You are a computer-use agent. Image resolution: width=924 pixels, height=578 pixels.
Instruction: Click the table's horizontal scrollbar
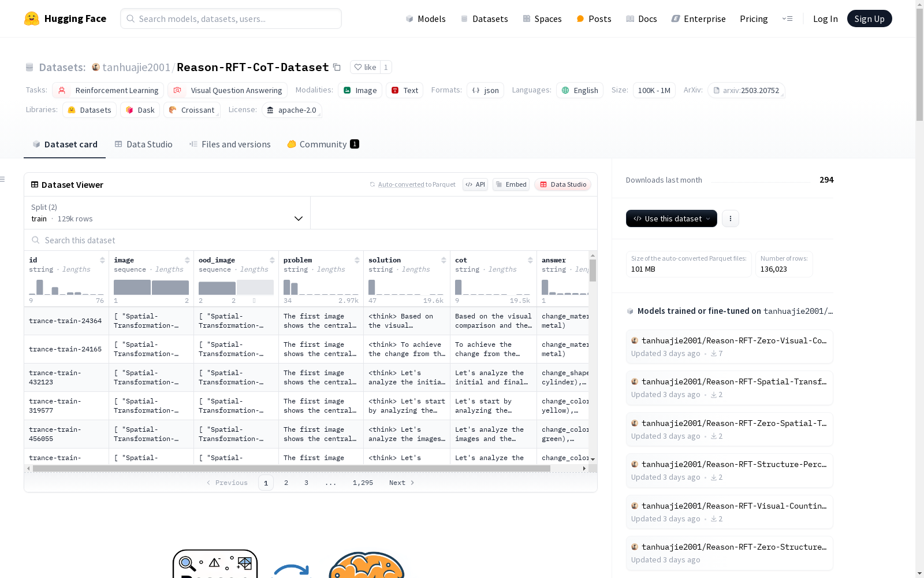click(291, 468)
